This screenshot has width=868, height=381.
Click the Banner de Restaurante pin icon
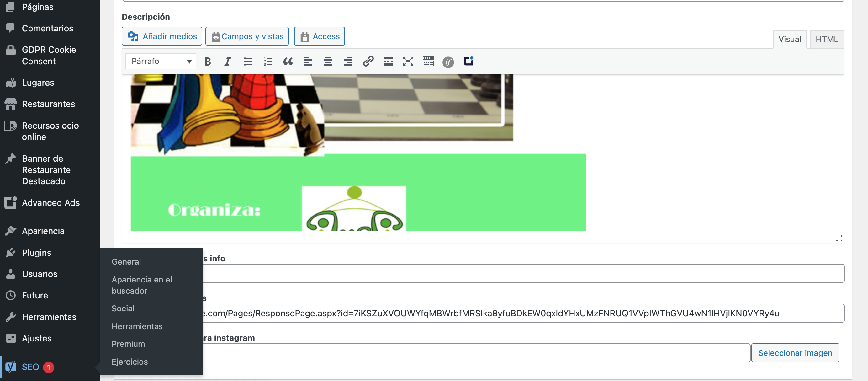point(10,158)
